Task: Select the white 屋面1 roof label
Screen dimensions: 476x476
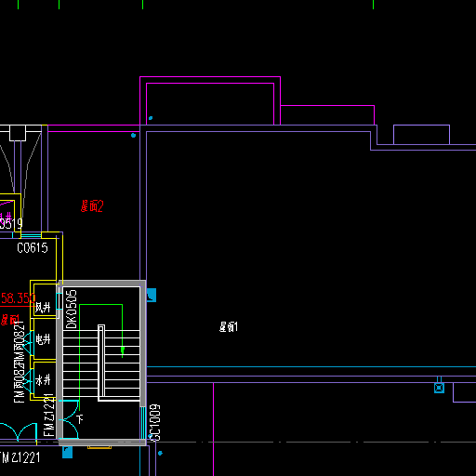Action: (x=229, y=327)
